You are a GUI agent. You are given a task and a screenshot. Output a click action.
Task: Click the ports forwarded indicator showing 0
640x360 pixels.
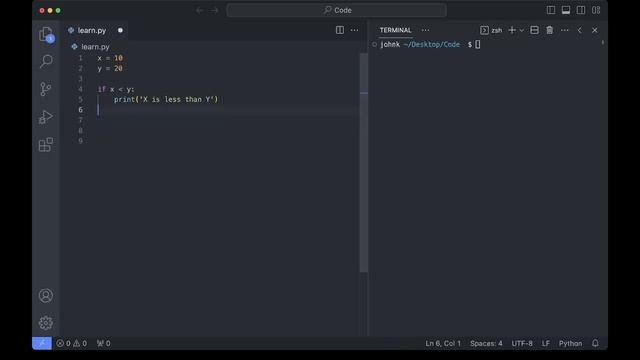[103, 343]
